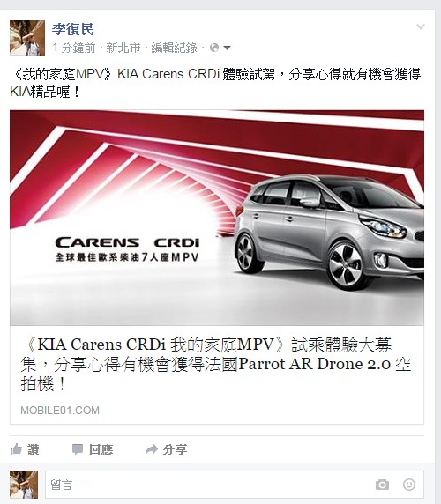Open the audience privacy dropdown arrow
Viewport: 441px width, 504px height.
pyautogui.click(x=227, y=48)
